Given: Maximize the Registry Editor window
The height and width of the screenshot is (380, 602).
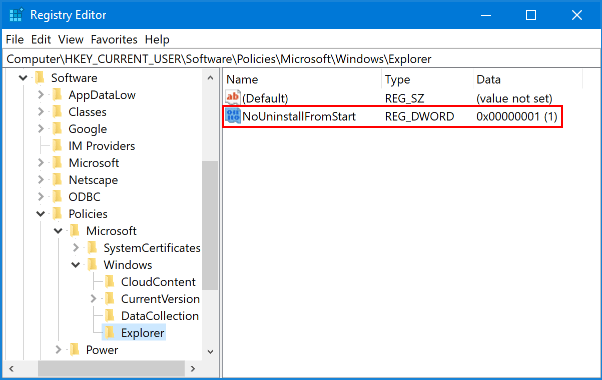Looking at the screenshot, I should (x=531, y=15).
